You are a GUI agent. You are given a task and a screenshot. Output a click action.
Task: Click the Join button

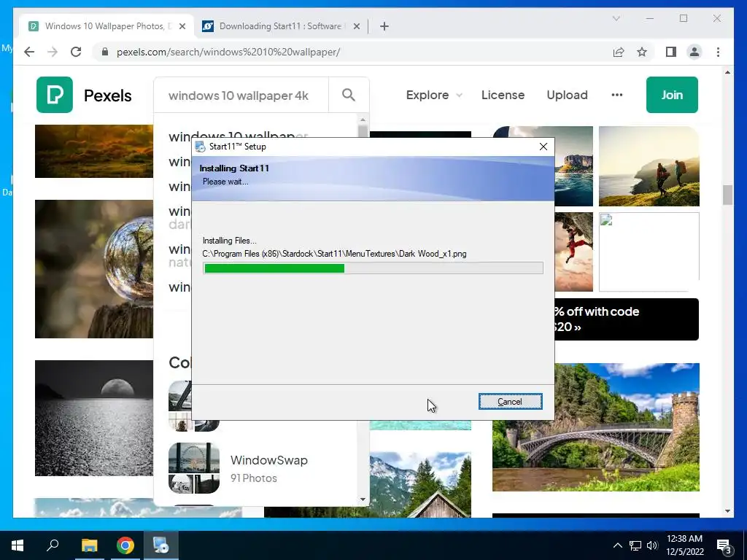[x=672, y=95]
